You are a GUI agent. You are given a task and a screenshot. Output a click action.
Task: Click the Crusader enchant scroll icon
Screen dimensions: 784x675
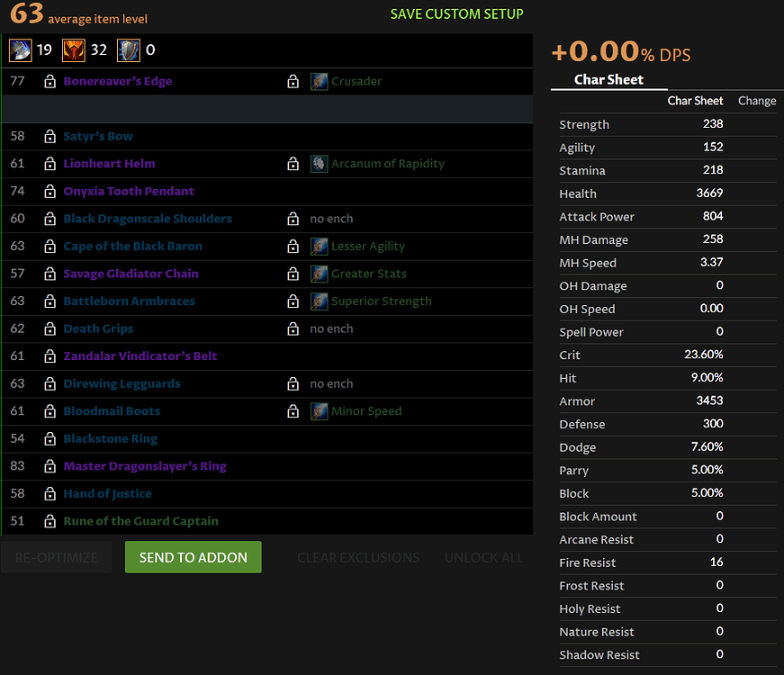click(320, 81)
